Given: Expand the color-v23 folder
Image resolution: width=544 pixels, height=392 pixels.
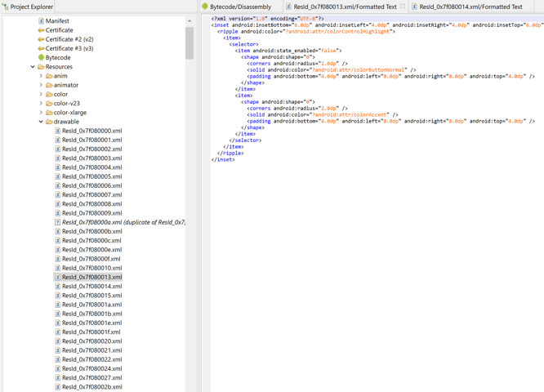Looking at the screenshot, I should 41,104.
